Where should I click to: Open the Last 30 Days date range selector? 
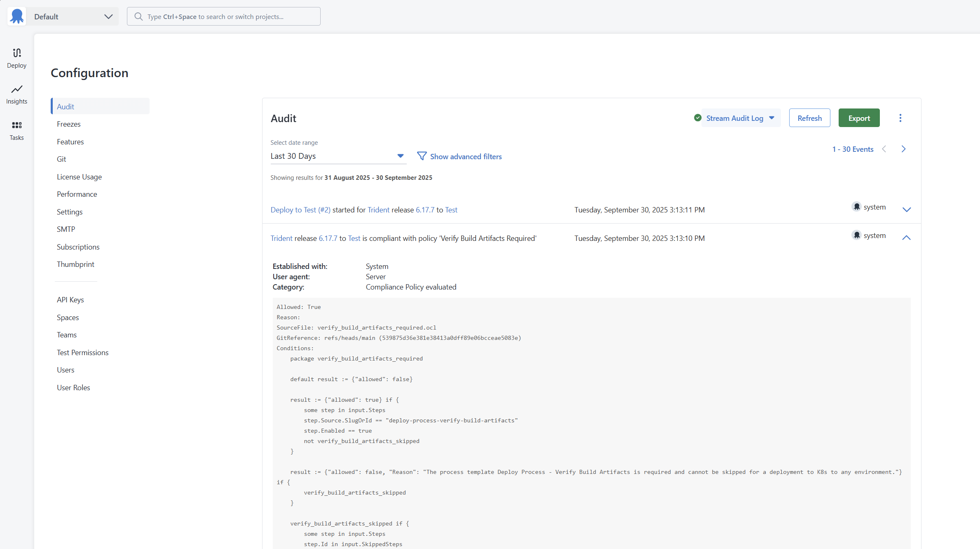[338, 156]
